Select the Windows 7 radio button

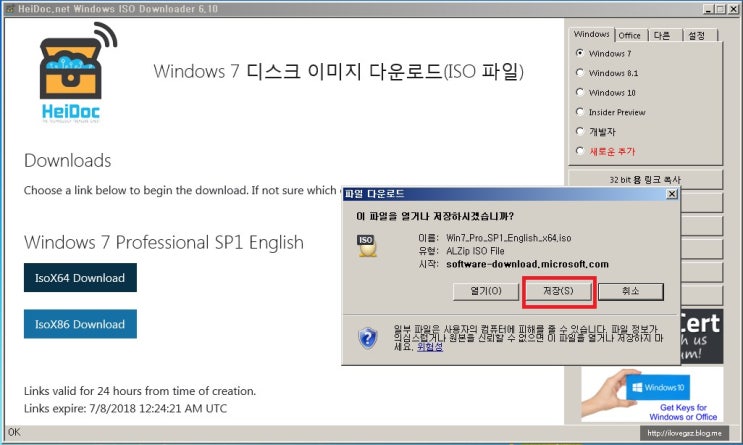[x=580, y=53]
